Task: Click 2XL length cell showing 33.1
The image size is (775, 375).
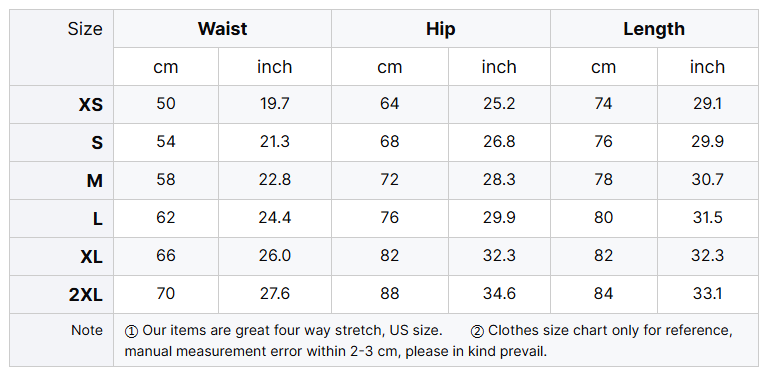Action: coord(707,294)
